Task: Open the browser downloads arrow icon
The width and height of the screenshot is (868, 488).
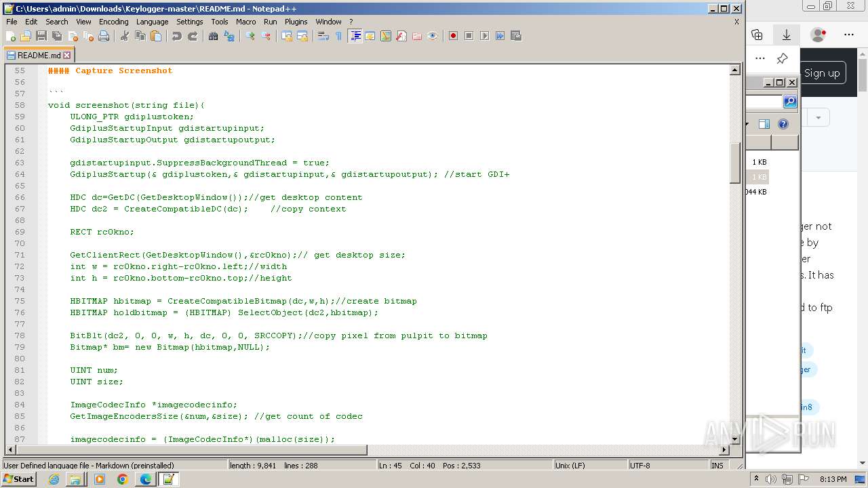Action: [787, 35]
